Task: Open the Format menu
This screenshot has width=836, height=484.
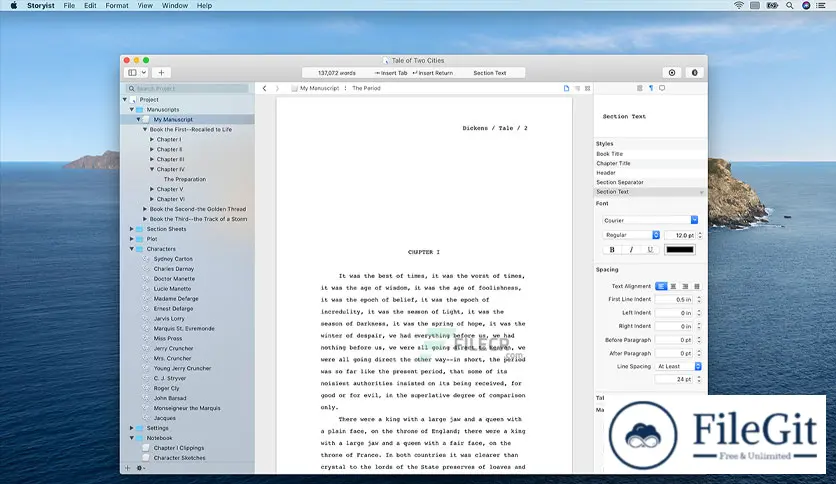Action: (x=117, y=6)
